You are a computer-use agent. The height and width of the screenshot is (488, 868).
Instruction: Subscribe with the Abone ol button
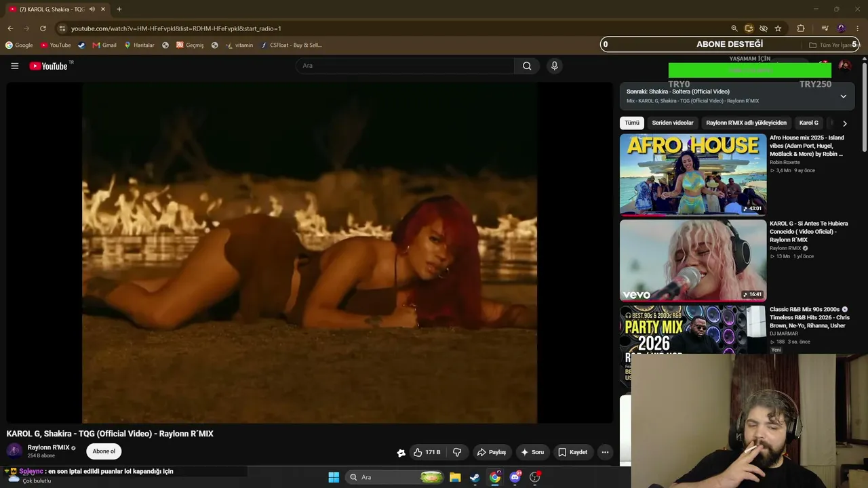pyautogui.click(x=104, y=451)
